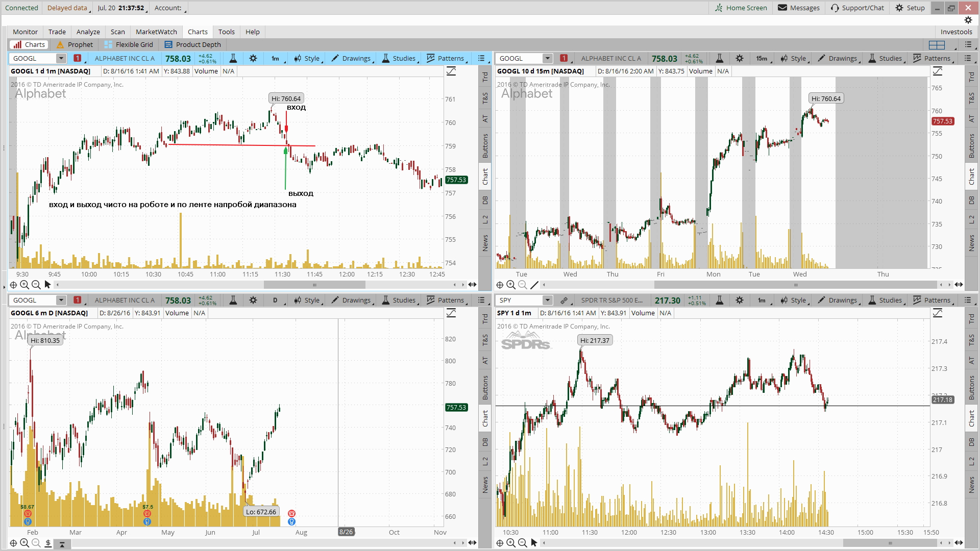Image resolution: width=980 pixels, height=551 pixels.
Task: Toggle DB side tab in GOOGL 15m panel
Action: (971, 200)
